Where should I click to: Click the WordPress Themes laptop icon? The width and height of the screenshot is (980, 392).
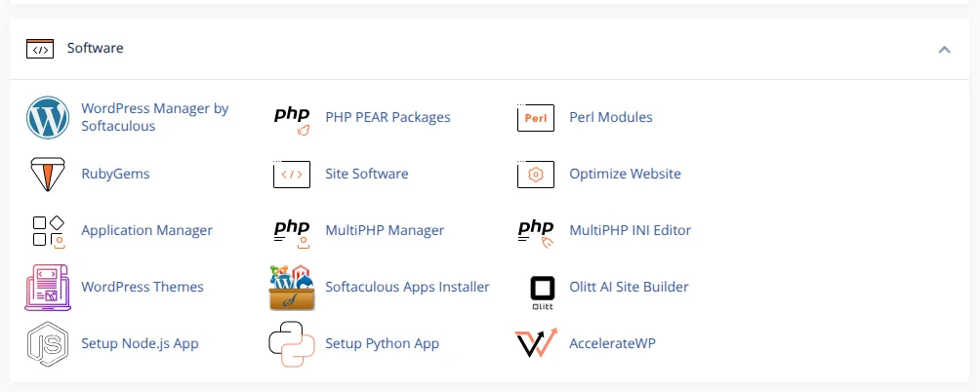click(48, 287)
